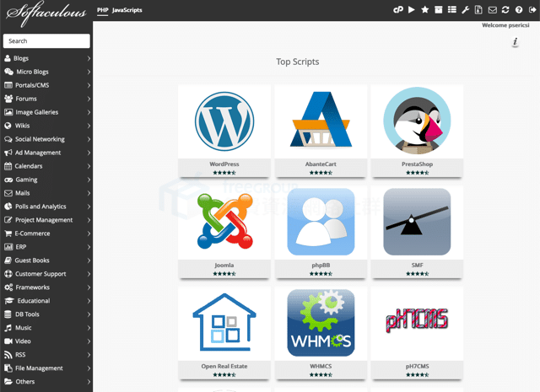
Task: Click the Top Scripts heading
Action: click(298, 62)
